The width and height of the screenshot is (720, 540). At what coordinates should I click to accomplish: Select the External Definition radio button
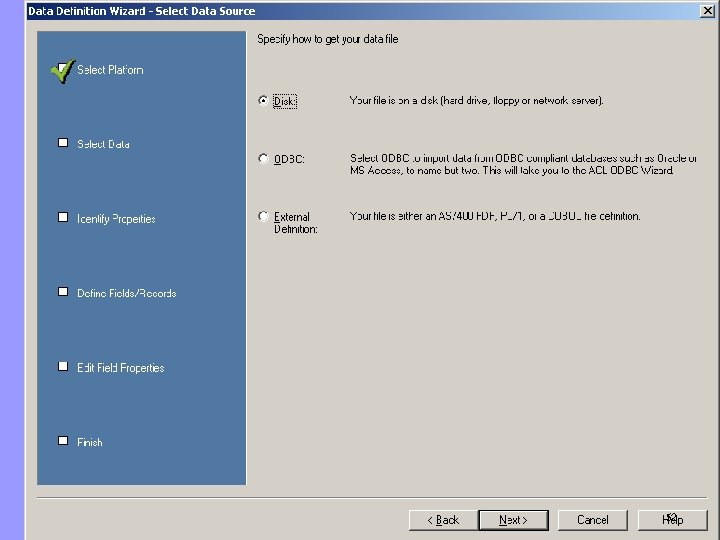pyautogui.click(x=264, y=216)
